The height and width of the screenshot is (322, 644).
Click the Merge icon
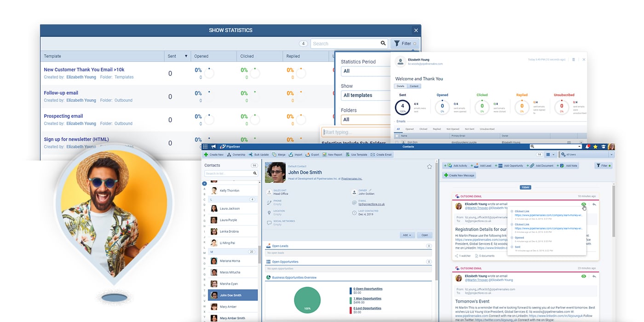tap(275, 154)
